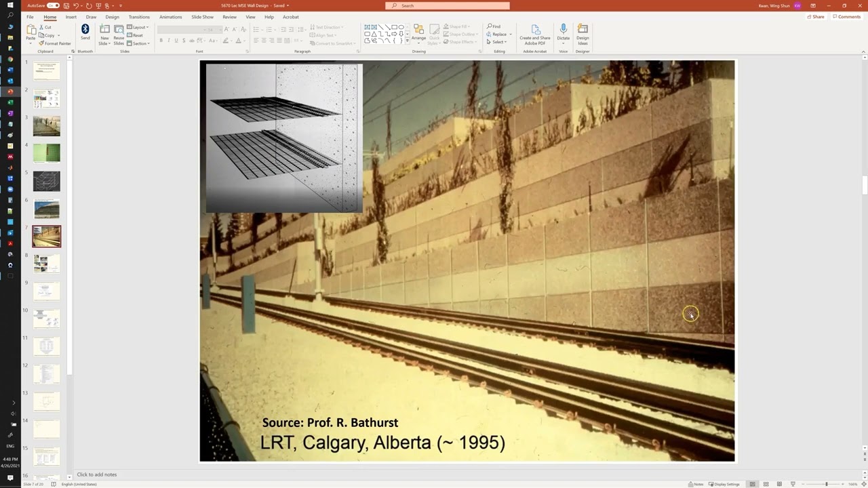
Task: Switch to the Design tab
Action: 113,17
